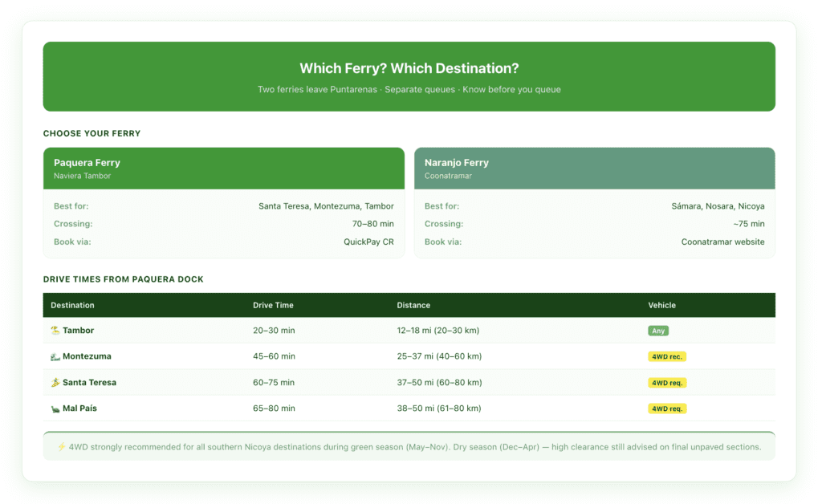Click 'Sámara, Nosara, Nicoya' best-for value
822x504 pixels.
(x=718, y=206)
